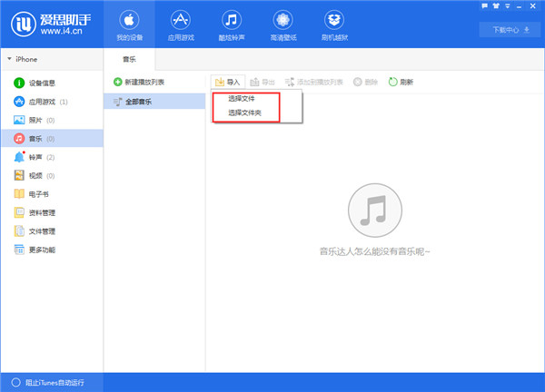Screen dimensions: 545x392
Task: Switch to the 音乐 tab
Action: tap(129, 59)
